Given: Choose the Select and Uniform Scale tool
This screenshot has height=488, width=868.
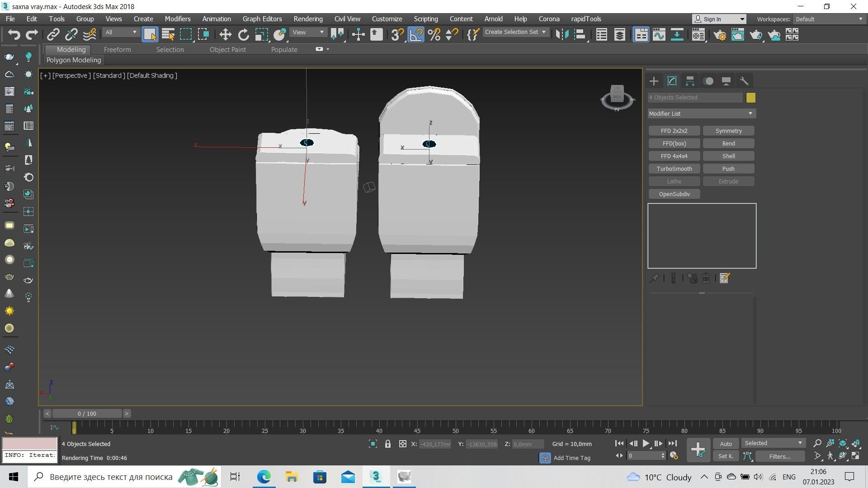Looking at the screenshot, I should 261,34.
